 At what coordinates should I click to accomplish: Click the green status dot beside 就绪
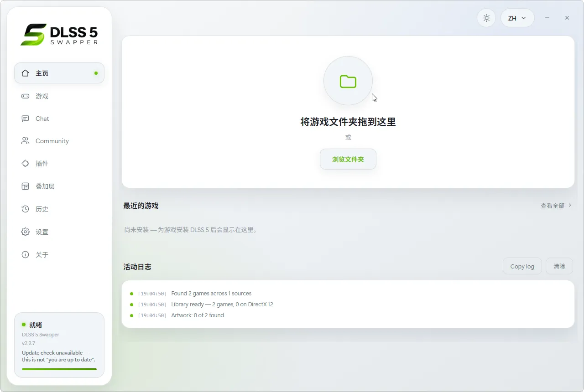pyautogui.click(x=24, y=325)
